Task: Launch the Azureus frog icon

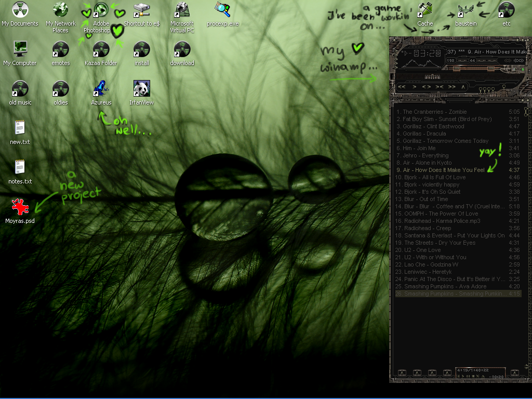Action: [101, 93]
